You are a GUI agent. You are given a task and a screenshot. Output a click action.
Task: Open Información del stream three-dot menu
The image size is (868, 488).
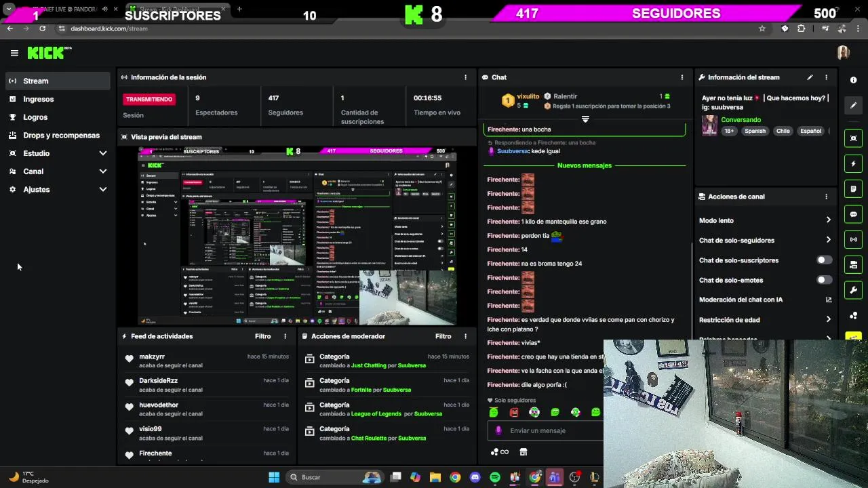coord(826,77)
